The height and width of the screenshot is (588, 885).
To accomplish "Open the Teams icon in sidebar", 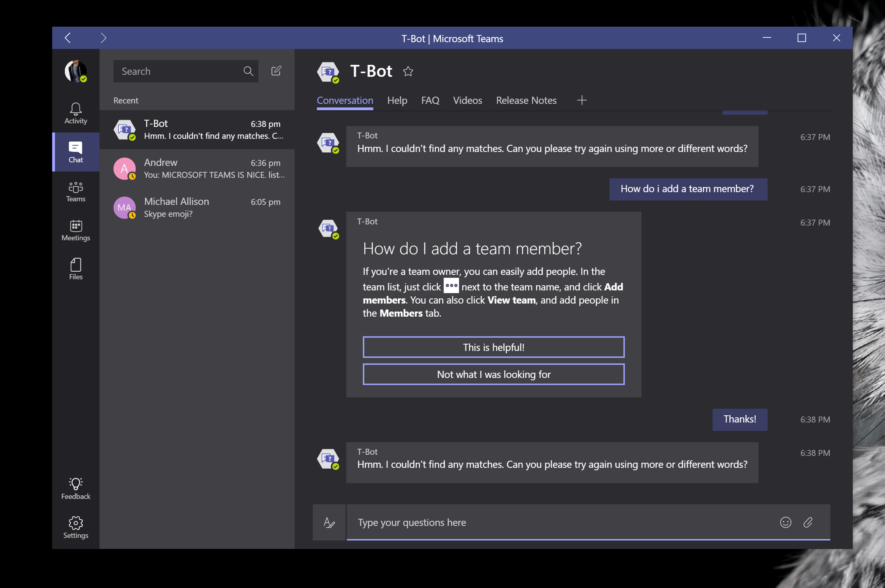I will click(74, 189).
